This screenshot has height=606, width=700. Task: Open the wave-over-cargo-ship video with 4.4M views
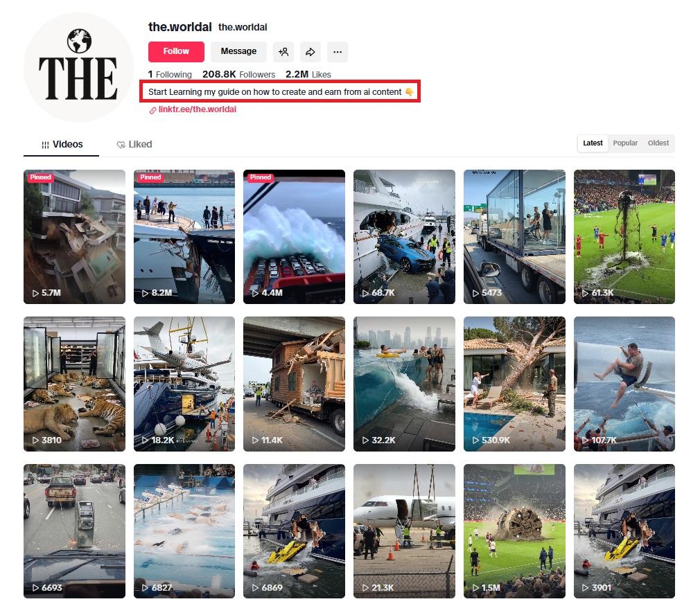294,236
